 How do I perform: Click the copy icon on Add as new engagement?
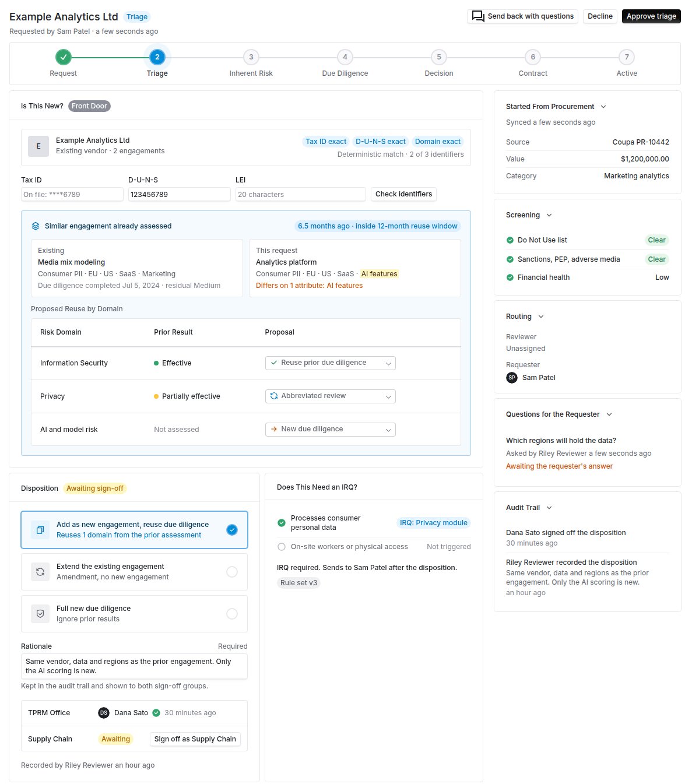(x=40, y=530)
